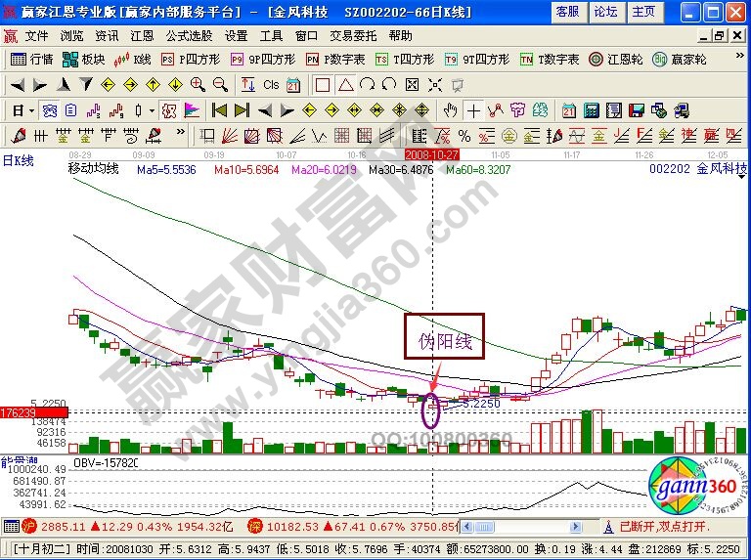Open the 日 period dropdown arrow
751x560 pixels.
(29, 109)
